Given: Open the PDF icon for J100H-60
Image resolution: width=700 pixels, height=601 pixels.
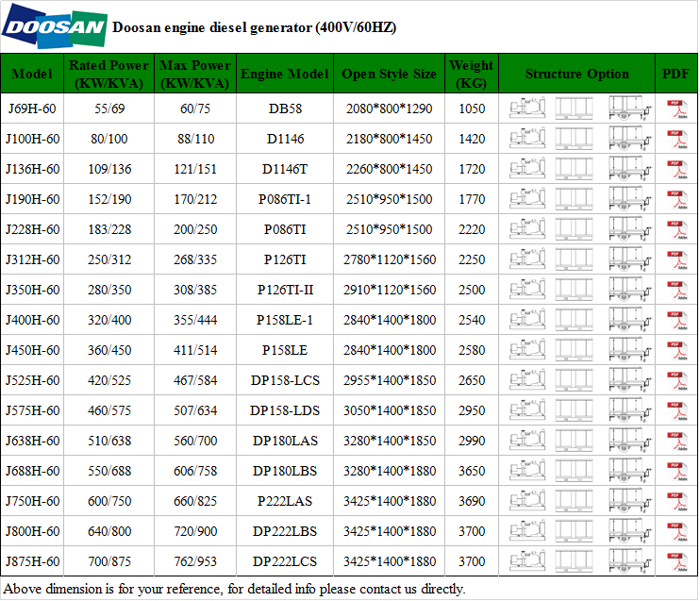Looking at the screenshot, I should tap(677, 139).
